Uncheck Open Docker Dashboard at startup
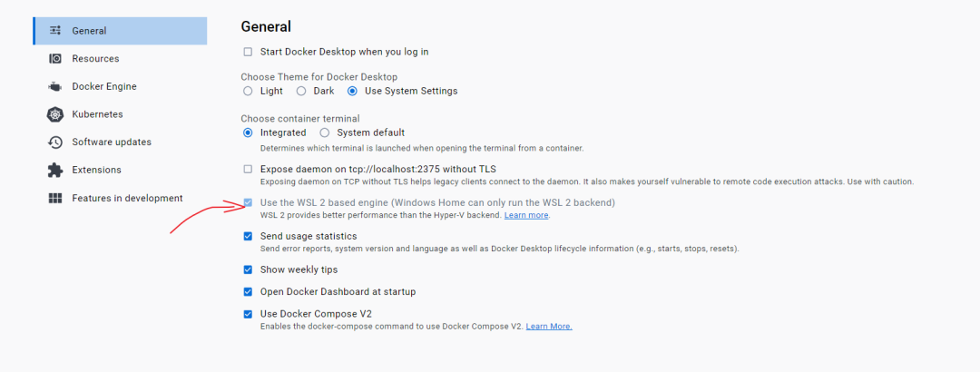980x372 pixels. tap(248, 292)
